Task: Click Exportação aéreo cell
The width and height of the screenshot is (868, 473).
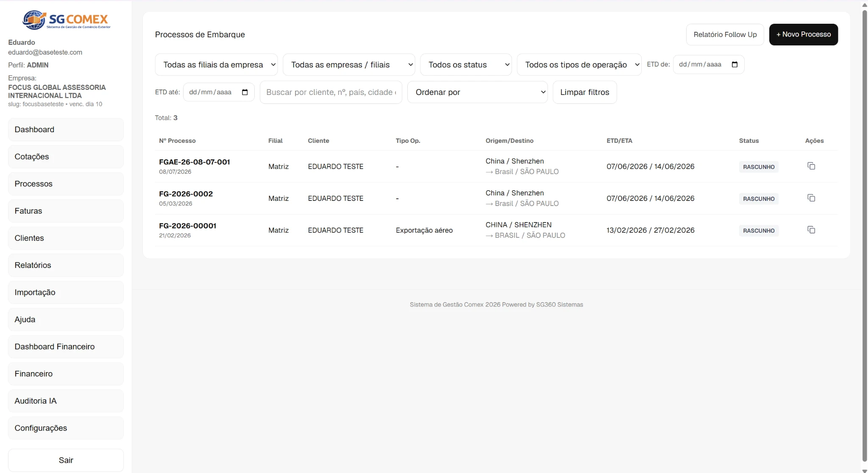Action: [424, 230]
